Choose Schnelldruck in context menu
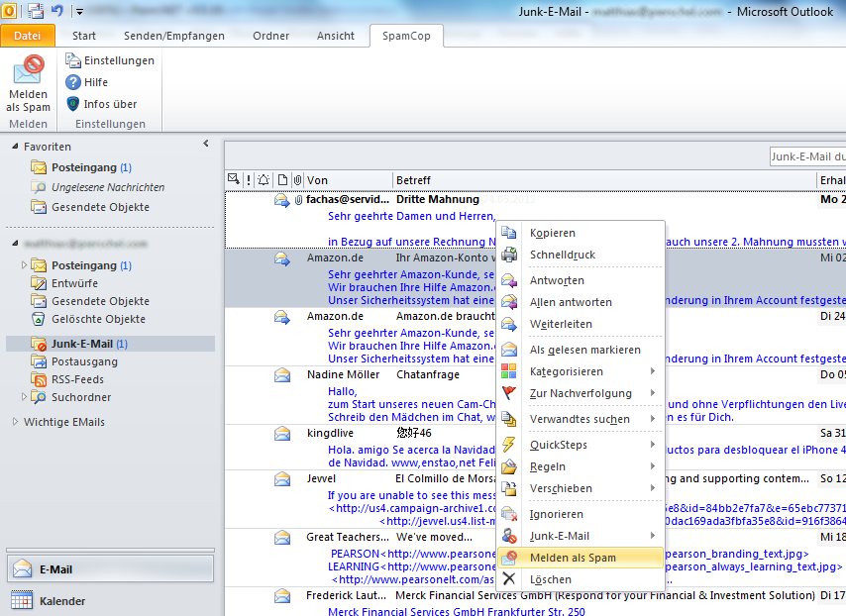 tap(580, 255)
